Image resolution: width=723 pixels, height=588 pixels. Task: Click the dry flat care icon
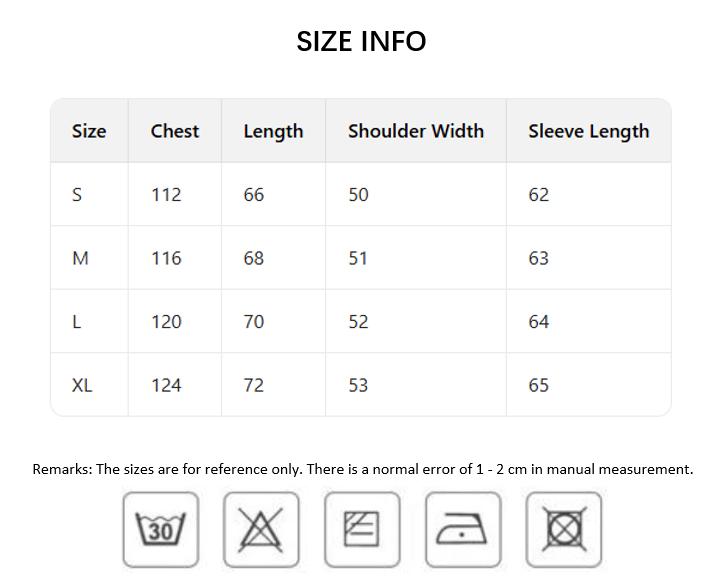362,529
